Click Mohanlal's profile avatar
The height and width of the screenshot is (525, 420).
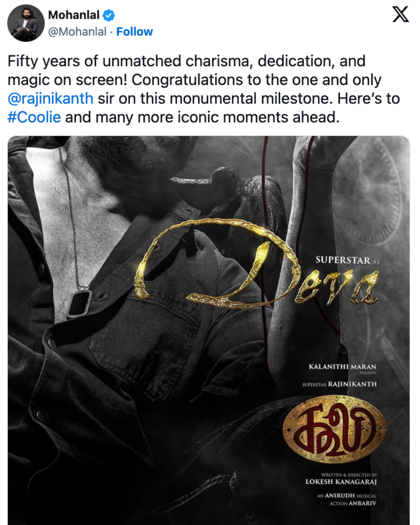point(26,23)
